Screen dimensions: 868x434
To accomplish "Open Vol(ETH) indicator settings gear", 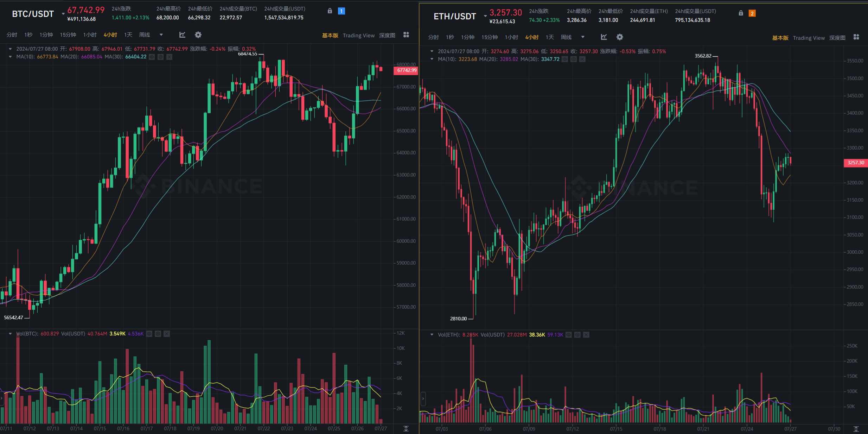I will click(577, 335).
